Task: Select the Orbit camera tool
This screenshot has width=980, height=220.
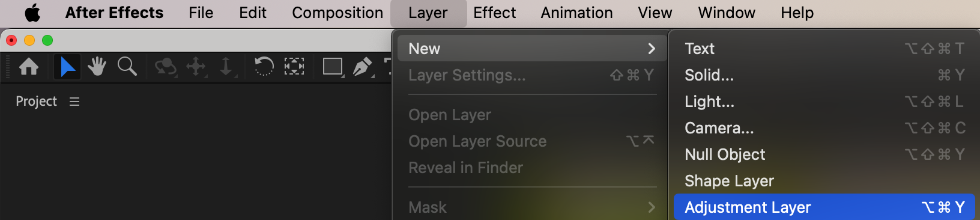Action: coord(165,66)
